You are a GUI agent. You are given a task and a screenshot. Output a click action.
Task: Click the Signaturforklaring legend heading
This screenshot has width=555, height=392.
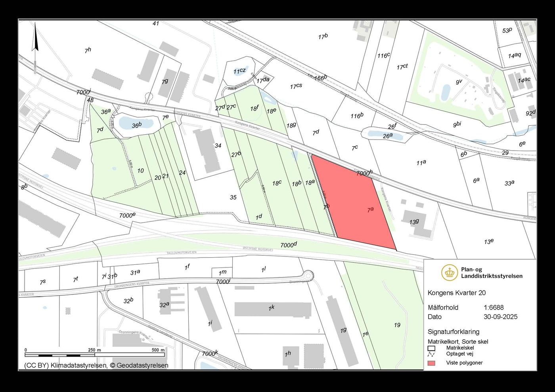[x=453, y=332]
